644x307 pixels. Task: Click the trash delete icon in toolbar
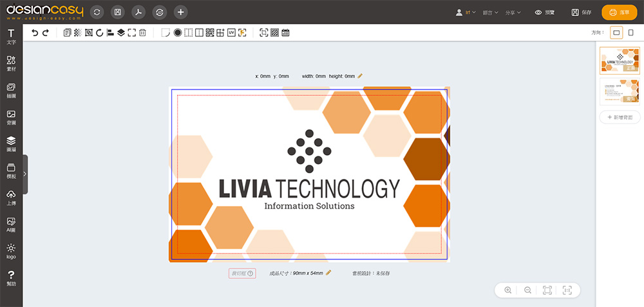pyautogui.click(x=142, y=33)
